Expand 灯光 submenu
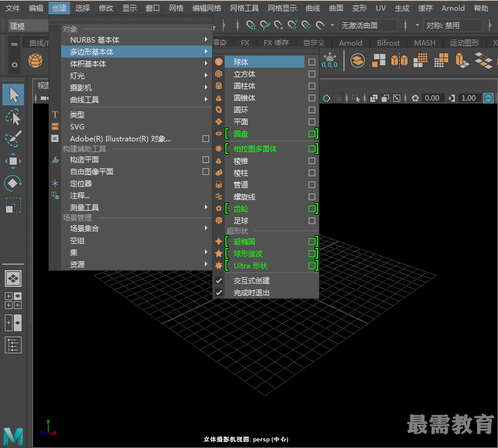 click(x=136, y=75)
